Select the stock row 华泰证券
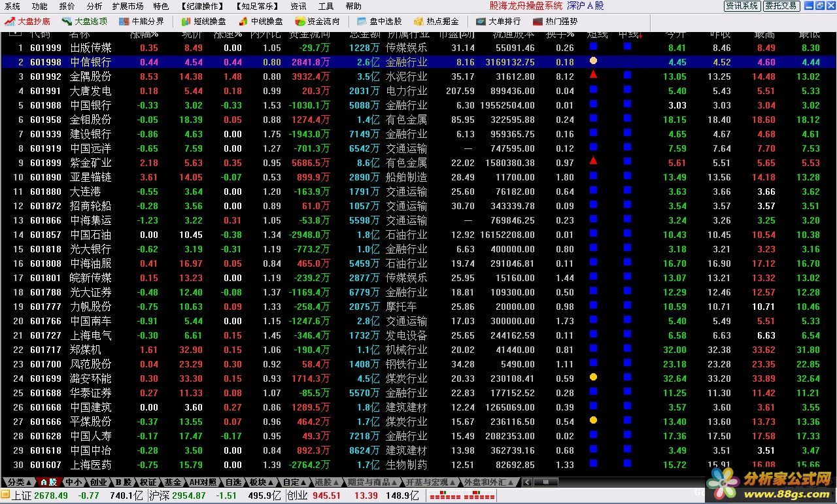Image resolution: width=837 pixels, height=504 pixels. [x=418, y=392]
